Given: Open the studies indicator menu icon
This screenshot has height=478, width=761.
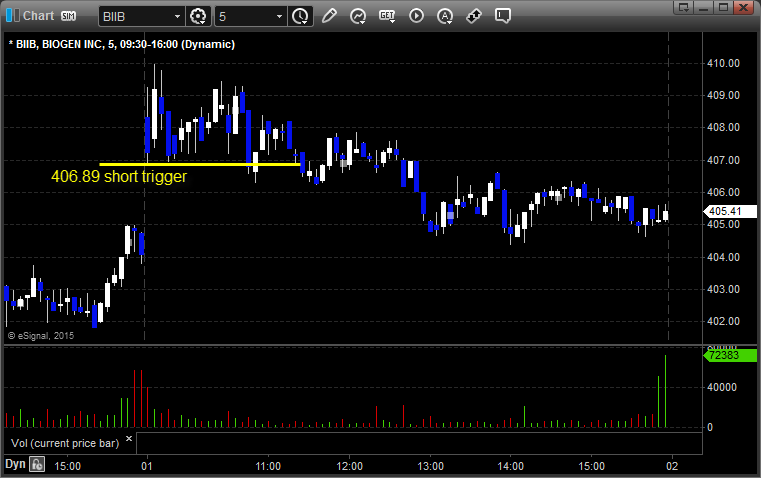Looking at the screenshot, I should click(x=358, y=16).
